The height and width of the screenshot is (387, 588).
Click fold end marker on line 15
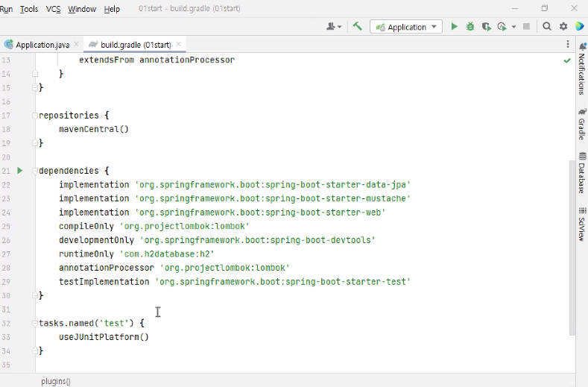coord(35,87)
